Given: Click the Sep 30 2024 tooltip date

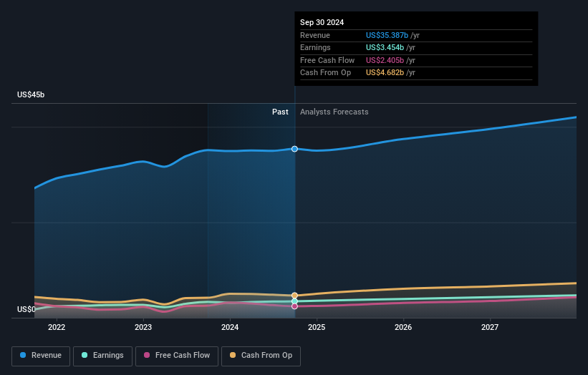Looking at the screenshot, I should pyautogui.click(x=322, y=22).
